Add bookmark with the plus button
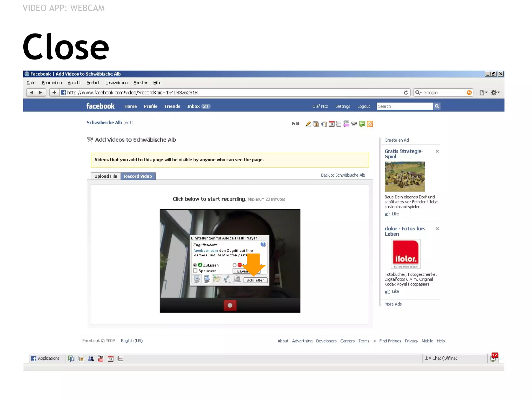This screenshot has height=399, width=532. (54, 92)
